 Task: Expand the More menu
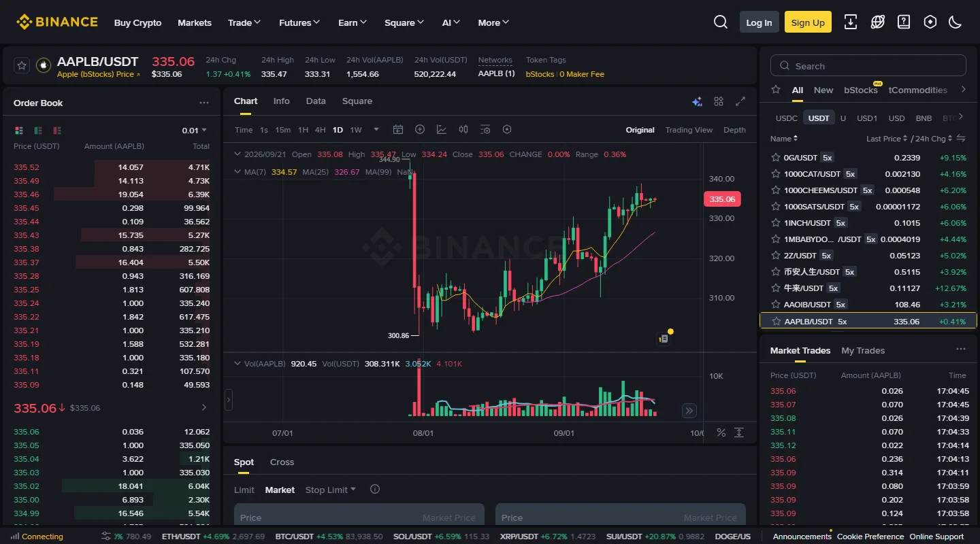493,22
